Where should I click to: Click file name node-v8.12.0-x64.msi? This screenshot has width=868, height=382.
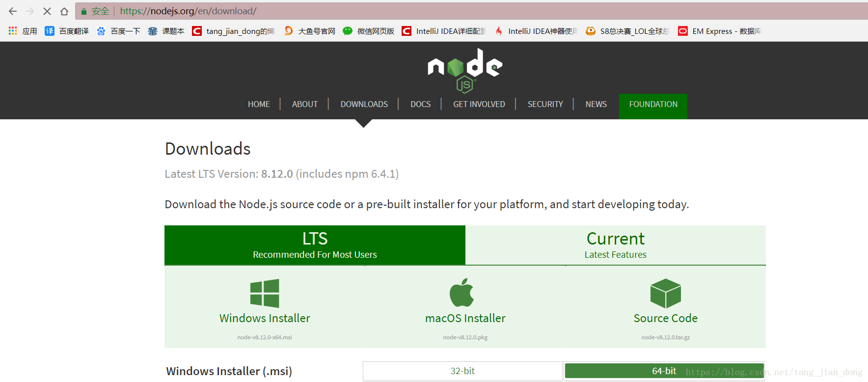pyautogui.click(x=265, y=337)
